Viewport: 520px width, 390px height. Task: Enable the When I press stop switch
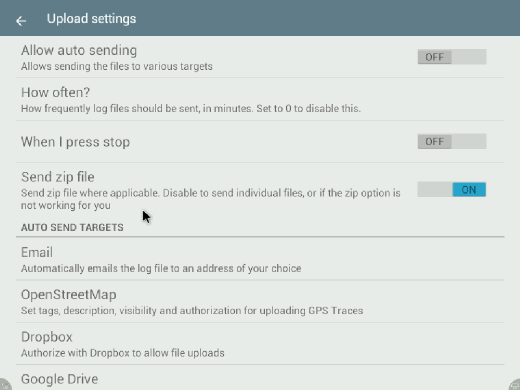(452, 141)
